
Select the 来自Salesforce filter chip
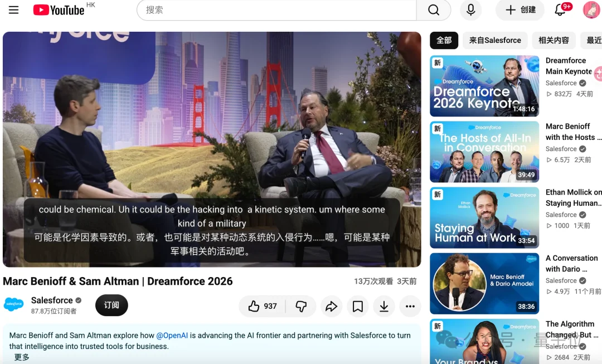pos(495,40)
